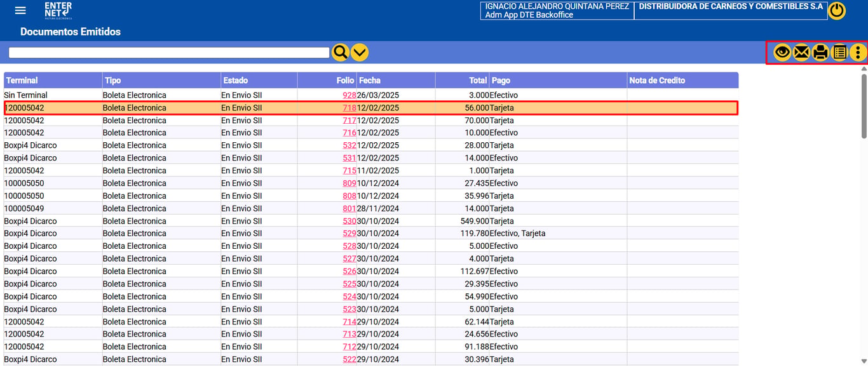Sort by the Pago column header

click(x=558, y=80)
